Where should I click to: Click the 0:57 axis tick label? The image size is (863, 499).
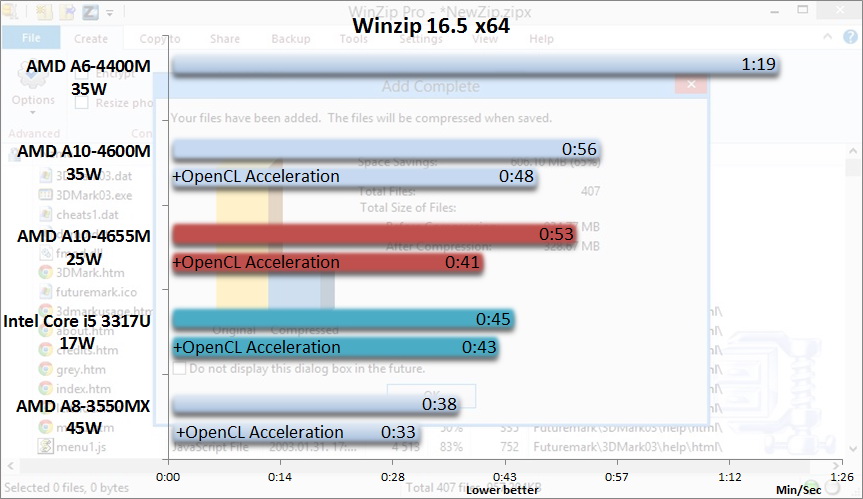click(616, 477)
